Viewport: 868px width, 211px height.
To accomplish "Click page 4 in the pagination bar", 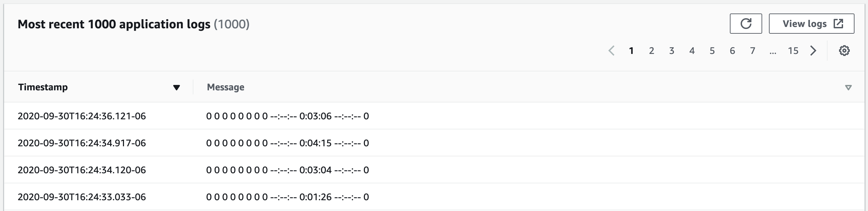I will pos(692,51).
